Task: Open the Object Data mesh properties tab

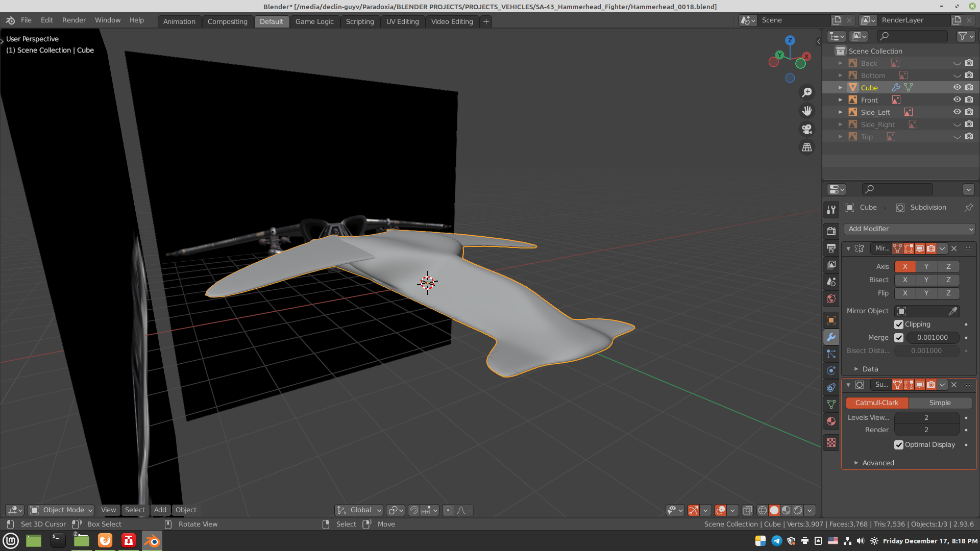Action: 831,405
